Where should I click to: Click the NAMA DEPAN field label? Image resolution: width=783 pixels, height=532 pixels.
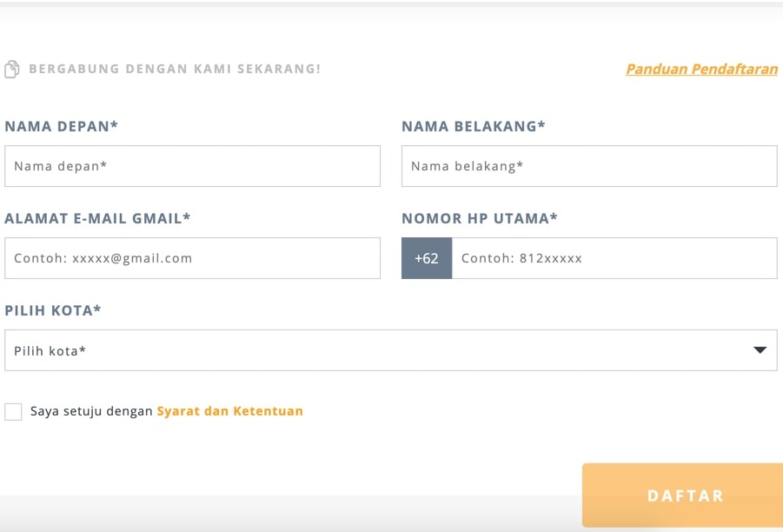click(x=61, y=126)
